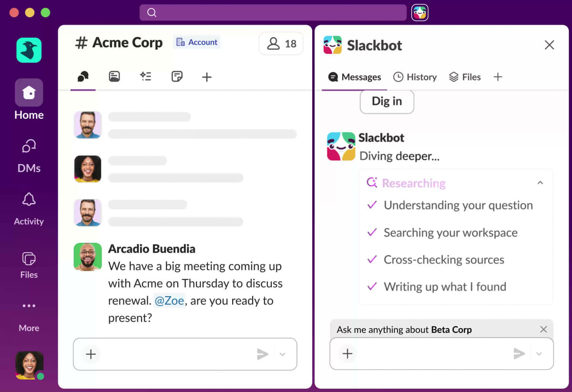This screenshot has height=392, width=572.
Task: Dismiss the Beta Corp suggestion banner
Action: pyautogui.click(x=543, y=329)
